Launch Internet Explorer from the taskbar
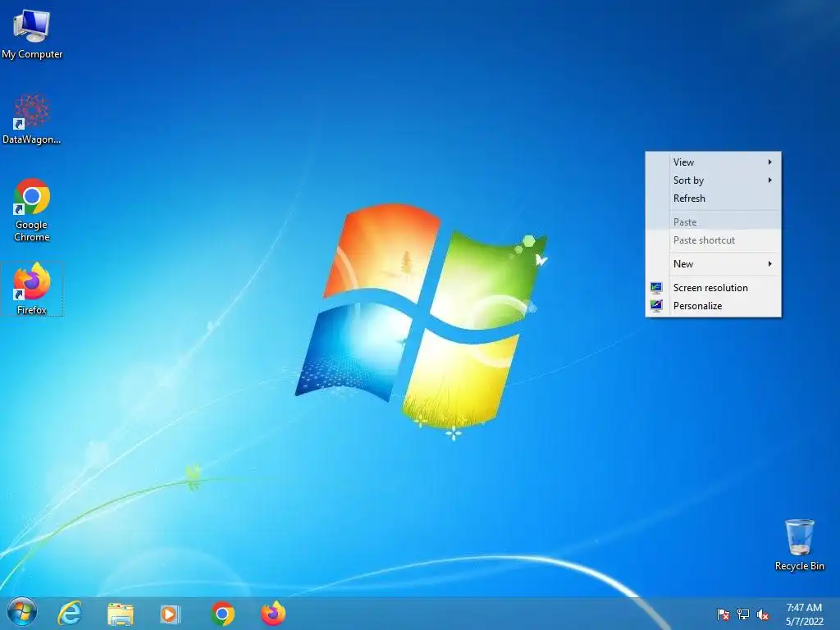 point(70,614)
